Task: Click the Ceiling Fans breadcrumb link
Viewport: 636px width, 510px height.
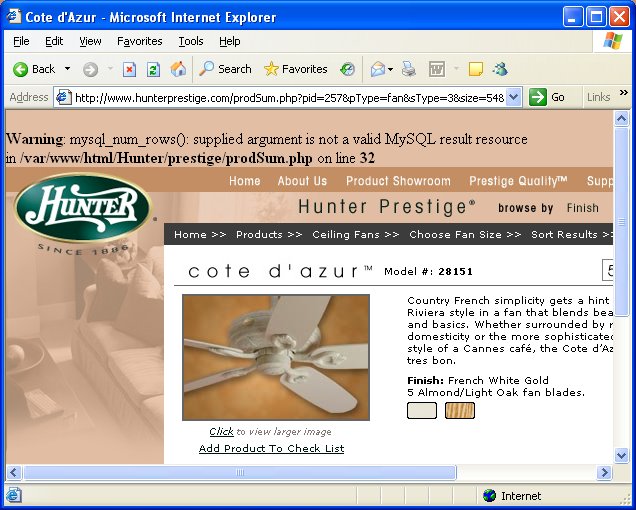Action: point(345,235)
